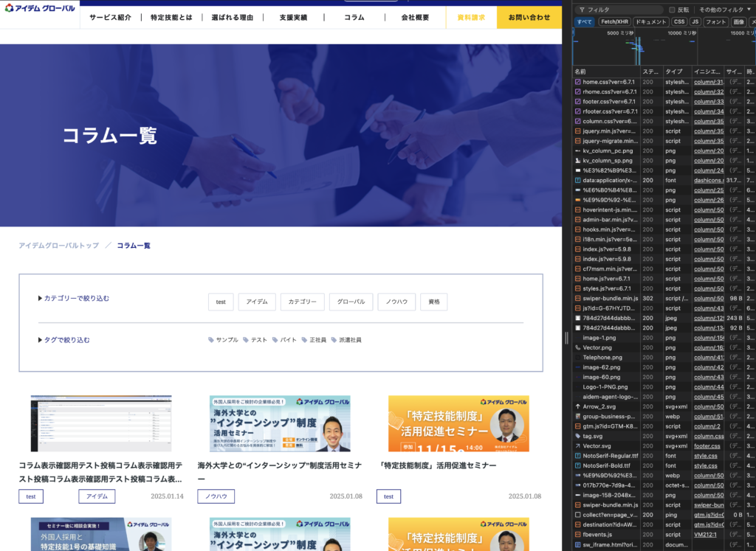Open the 特定技能とは nav menu item
Screen dimensions: 756x551
(x=171, y=18)
